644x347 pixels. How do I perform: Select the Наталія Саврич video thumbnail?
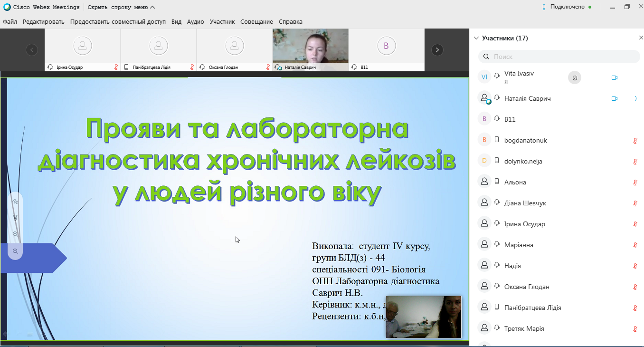click(311, 50)
